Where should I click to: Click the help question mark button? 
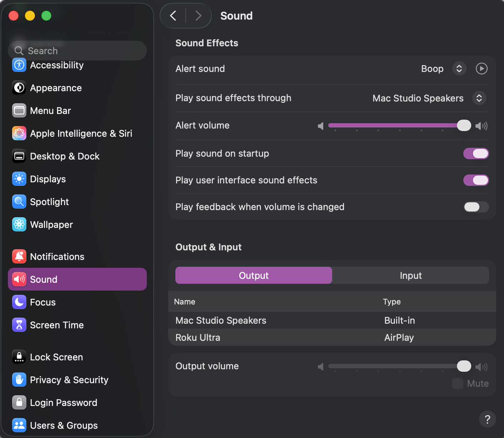[x=487, y=419]
